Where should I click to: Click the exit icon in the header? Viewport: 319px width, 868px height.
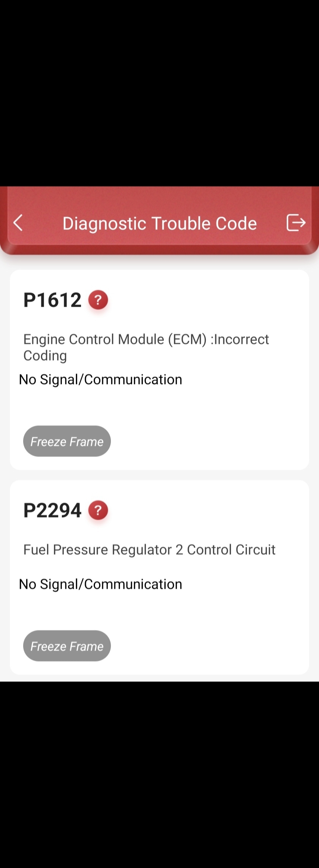pos(296,222)
